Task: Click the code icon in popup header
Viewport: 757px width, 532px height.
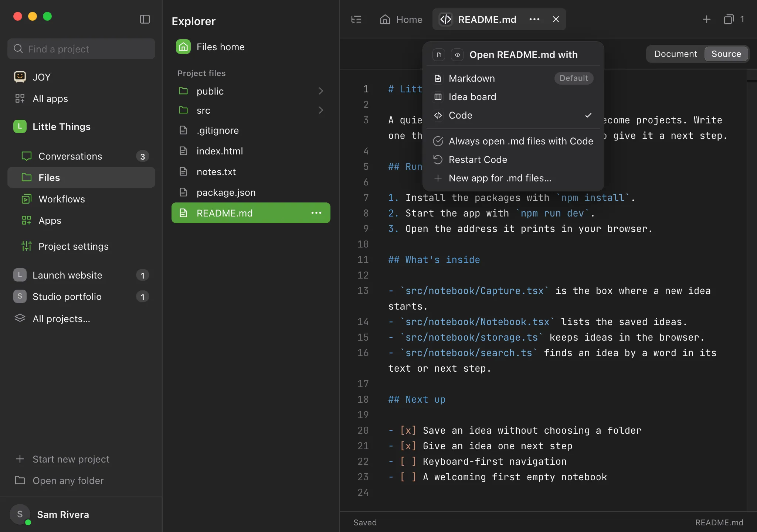Action: pyautogui.click(x=457, y=55)
